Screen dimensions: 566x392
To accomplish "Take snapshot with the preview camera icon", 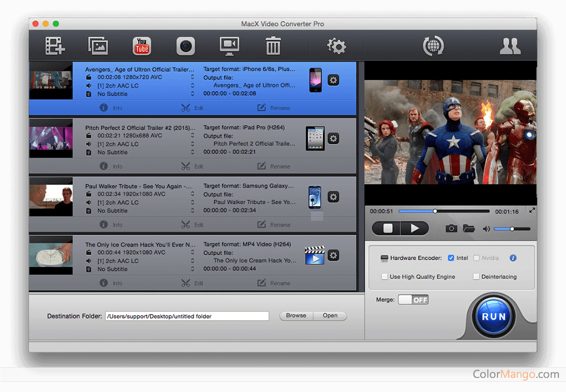I will coord(451,229).
